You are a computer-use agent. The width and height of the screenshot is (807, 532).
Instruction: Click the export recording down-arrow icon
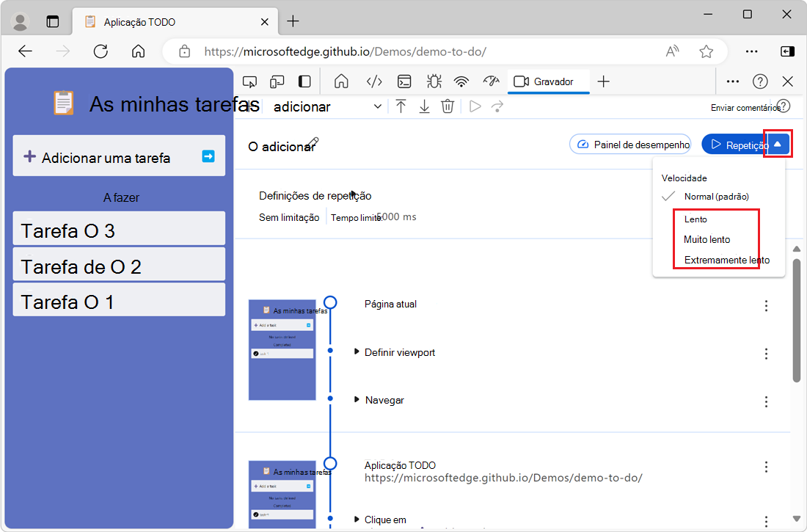[424, 106]
